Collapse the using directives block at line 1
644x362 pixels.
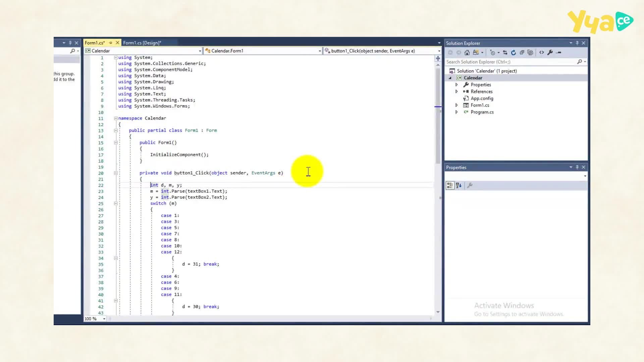click(116, 57)
